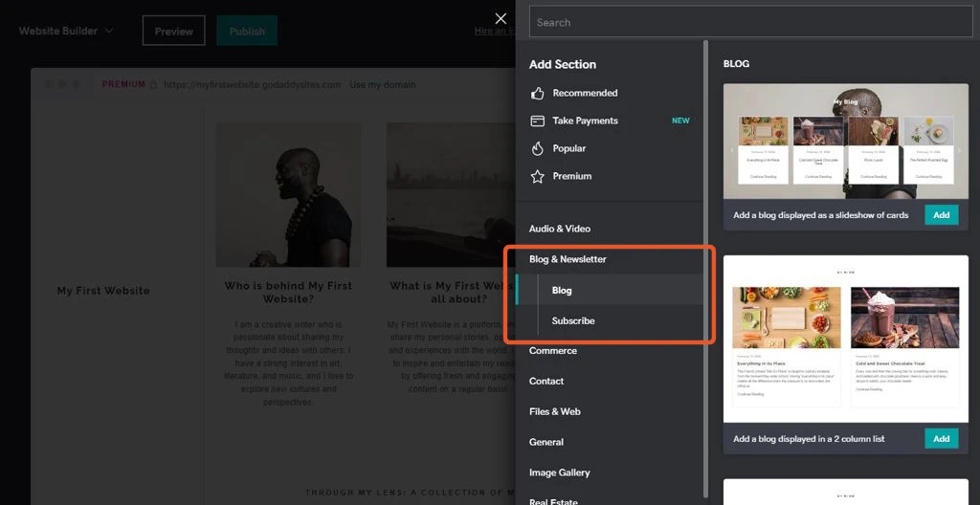Close the Add Section panel with X
The height and width of the screenshot is (505, 980).
tap(501, 19)
